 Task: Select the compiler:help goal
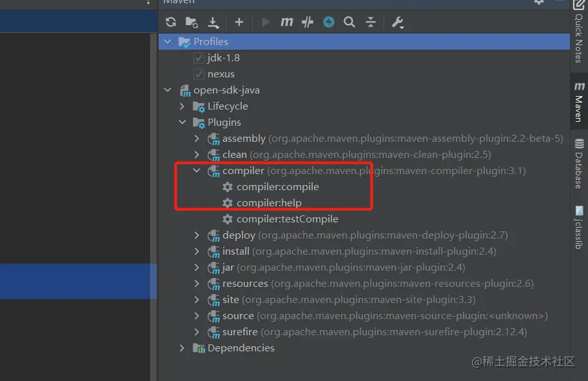(x=269, y=203)
